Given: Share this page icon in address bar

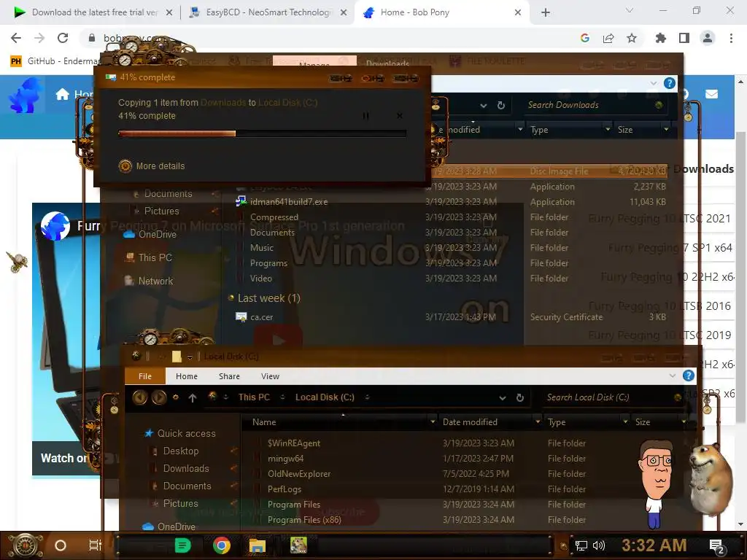Looking at the screenshot, I should click(x=608, y=38).
